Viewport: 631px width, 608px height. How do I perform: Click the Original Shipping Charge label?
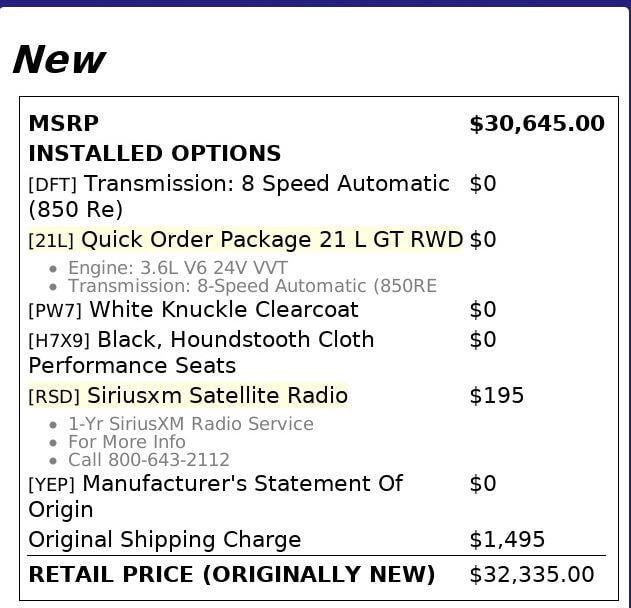coord(165,540)
